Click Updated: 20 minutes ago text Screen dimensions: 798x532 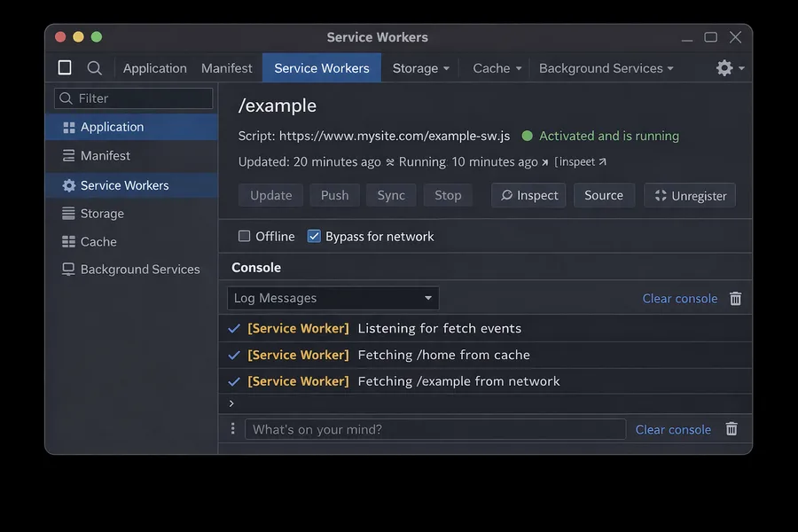309,162
